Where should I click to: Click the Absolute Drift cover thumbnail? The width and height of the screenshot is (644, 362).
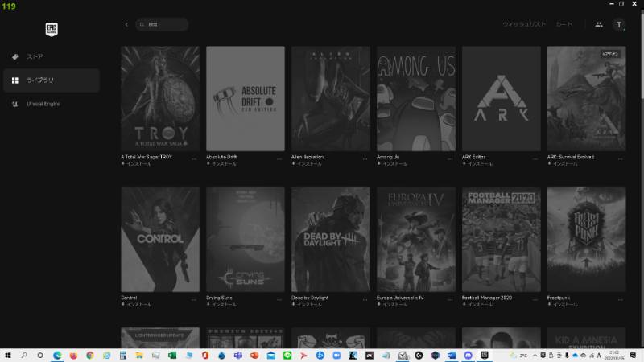[246, 98]
